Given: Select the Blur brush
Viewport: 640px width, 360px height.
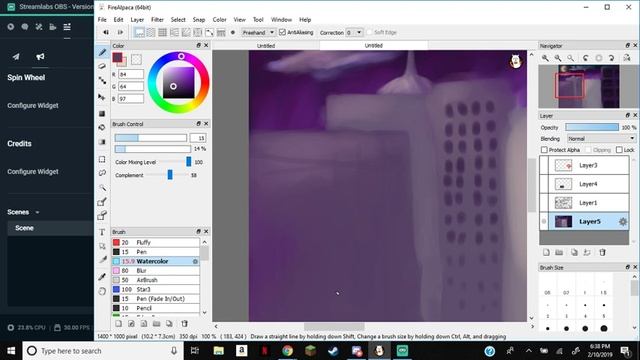Looking at the screenshot, I should [156, 271].
